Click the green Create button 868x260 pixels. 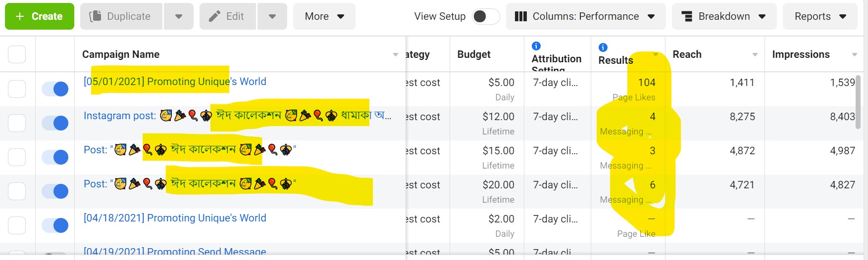click(x=40, y=16)
